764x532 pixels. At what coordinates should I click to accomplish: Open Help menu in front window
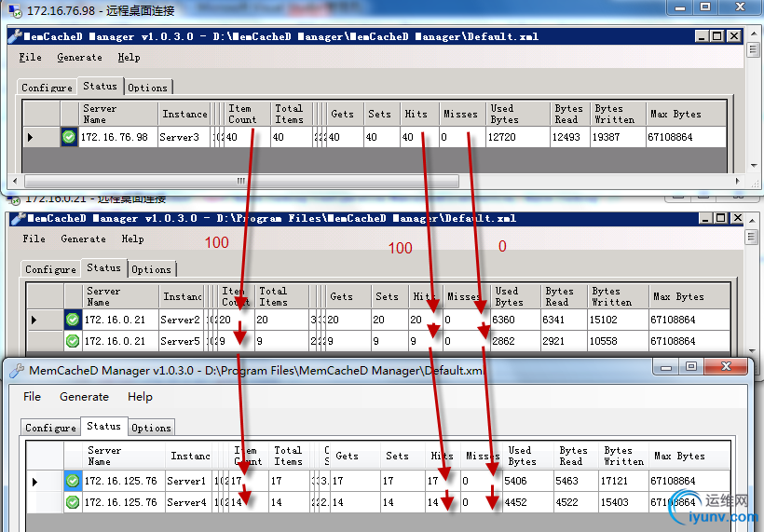click(x=141, y=397)
